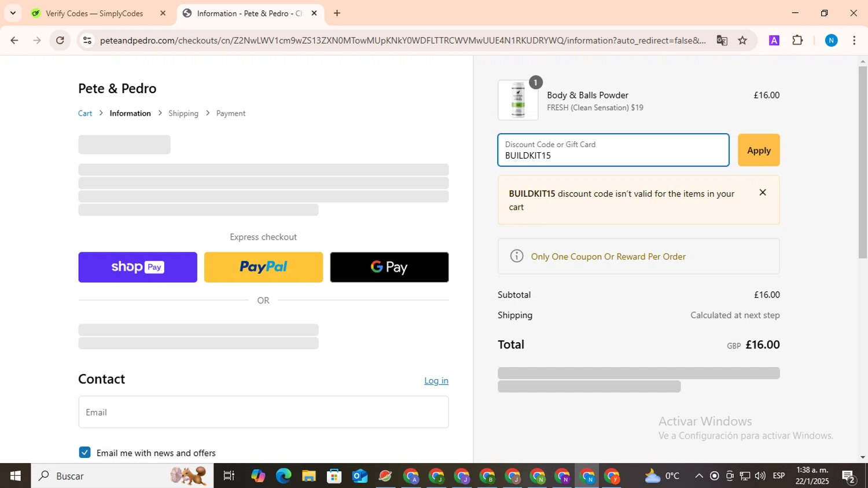Viewport: 868px width, 488px height.
Task: Click the info icon beside coupon notice
Action: pyautogui.click(x=517, y=256)
